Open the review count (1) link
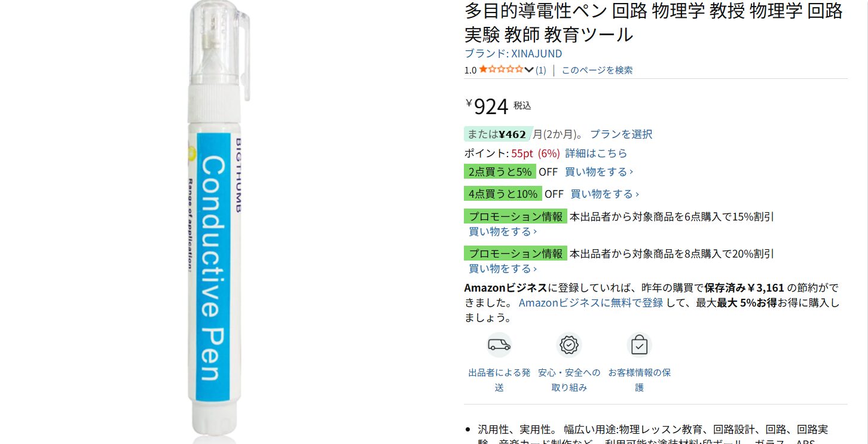This screenshot has height=444, width=868. (540, 70)
